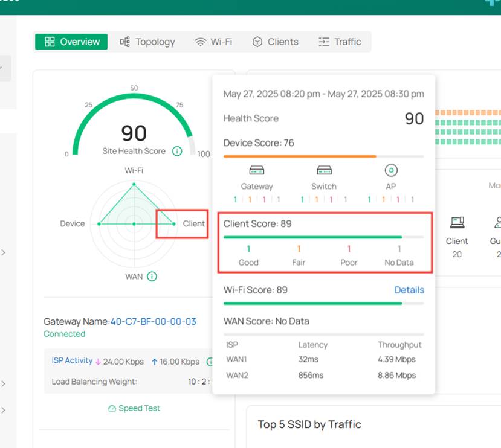
Task: Select the Switch device icon in the popup
Action: (x=324, y=170)
